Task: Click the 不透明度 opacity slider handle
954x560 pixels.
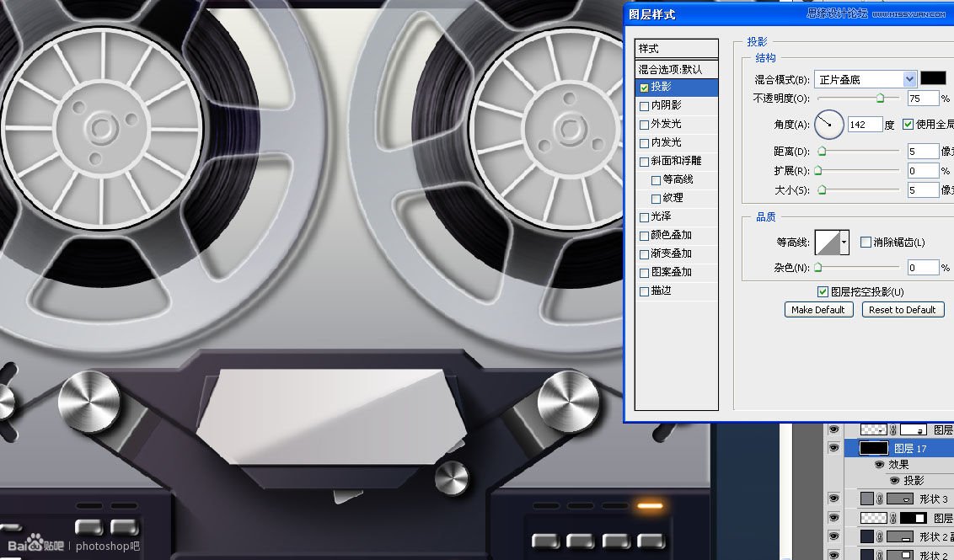Action: [x=880, y=98]
